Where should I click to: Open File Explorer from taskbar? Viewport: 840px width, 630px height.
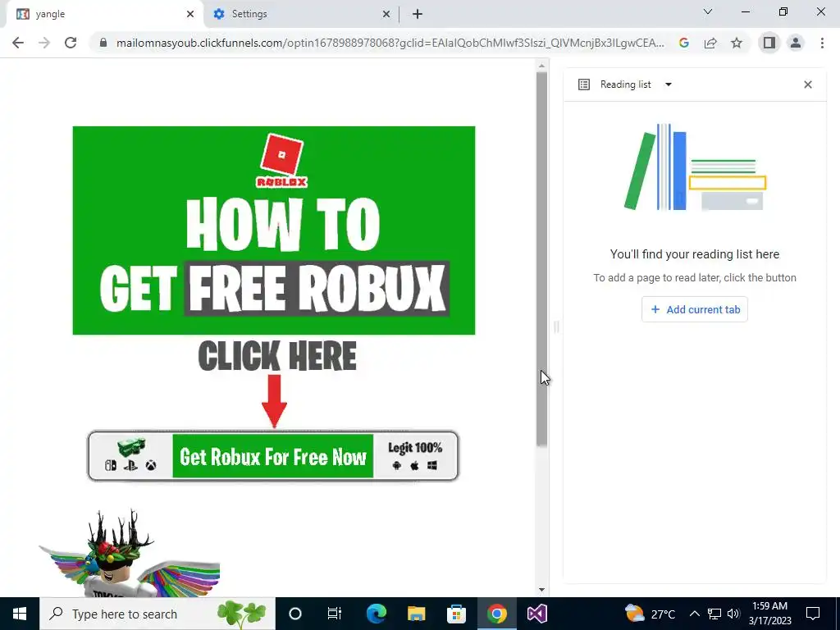click(416, 614)
